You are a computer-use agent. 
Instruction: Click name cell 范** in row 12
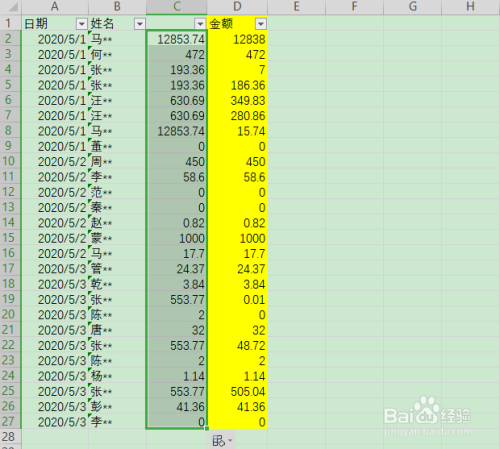pos(117,192)
